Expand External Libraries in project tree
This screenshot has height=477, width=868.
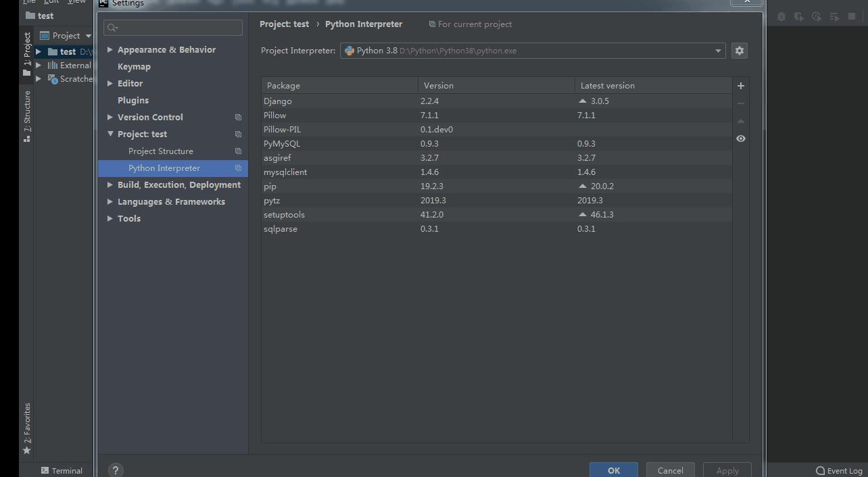pyautogui.click(x=39, y=66)
